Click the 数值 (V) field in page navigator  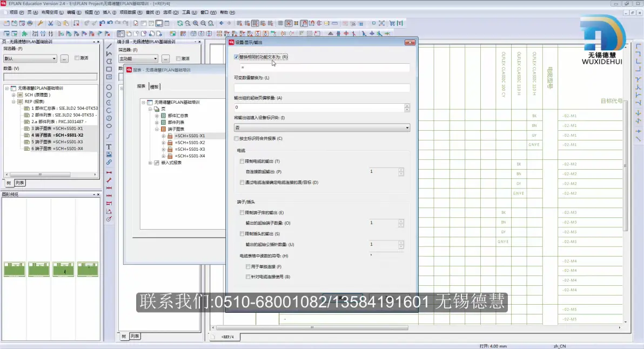point(50,77)
